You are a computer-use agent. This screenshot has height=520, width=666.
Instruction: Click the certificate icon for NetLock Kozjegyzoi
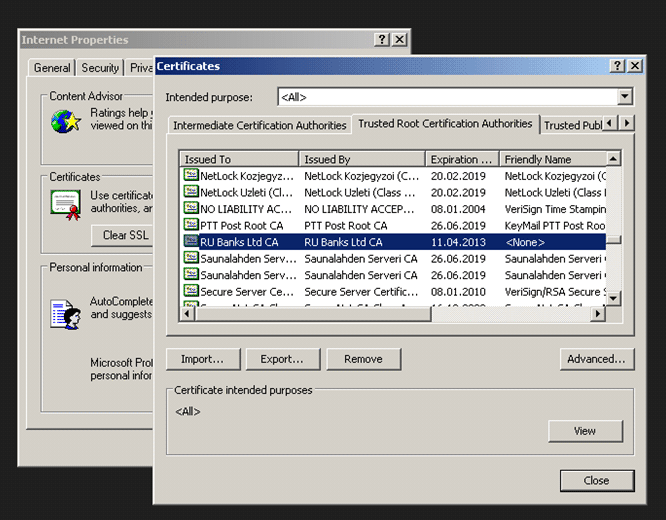point(191,175)
